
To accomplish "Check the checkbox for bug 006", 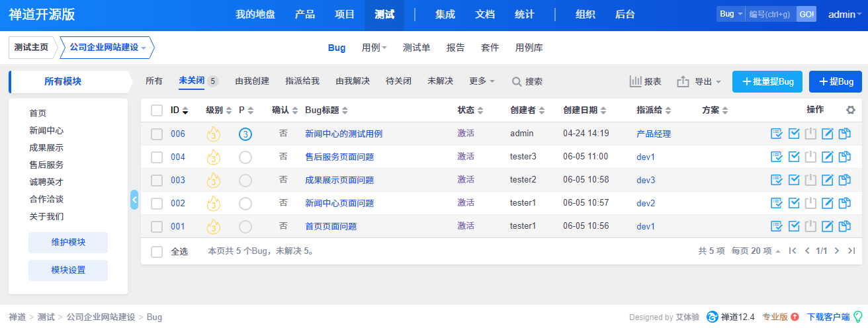I will click(x=157, y=134).
